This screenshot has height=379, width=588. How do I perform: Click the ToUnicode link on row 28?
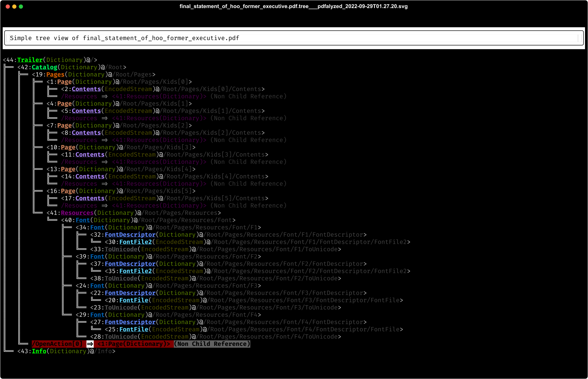point(121,337)
